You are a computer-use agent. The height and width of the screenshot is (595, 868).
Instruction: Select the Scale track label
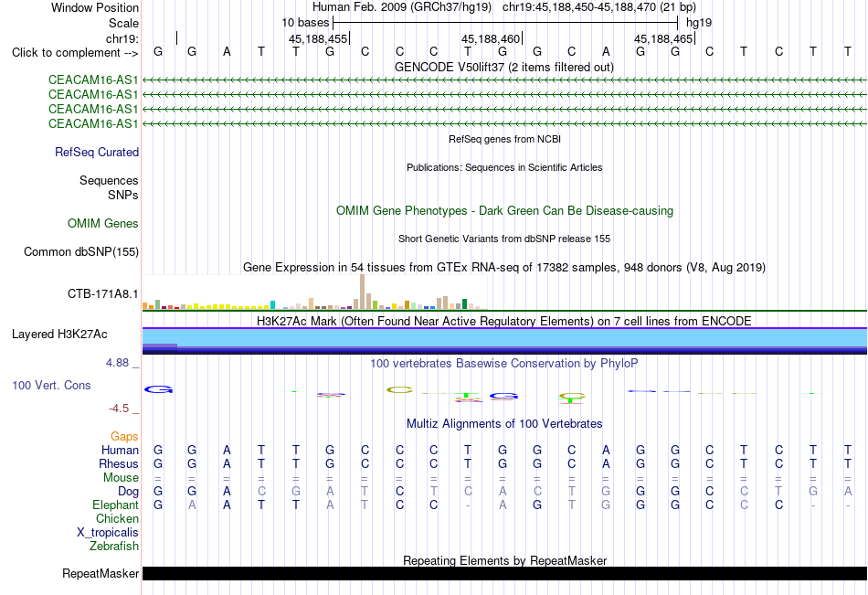click(123, 23)
